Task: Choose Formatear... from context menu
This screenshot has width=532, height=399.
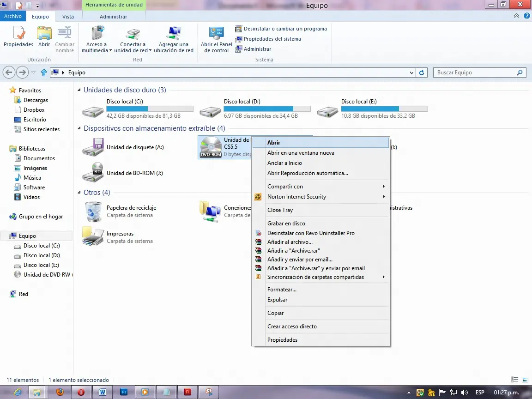Action: pos(320,290)
